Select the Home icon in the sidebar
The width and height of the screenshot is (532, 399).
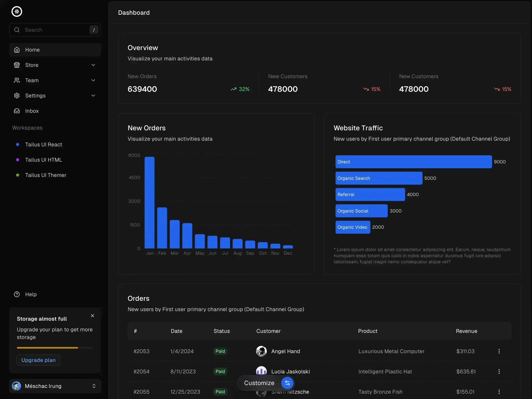(x=17, y=50)
